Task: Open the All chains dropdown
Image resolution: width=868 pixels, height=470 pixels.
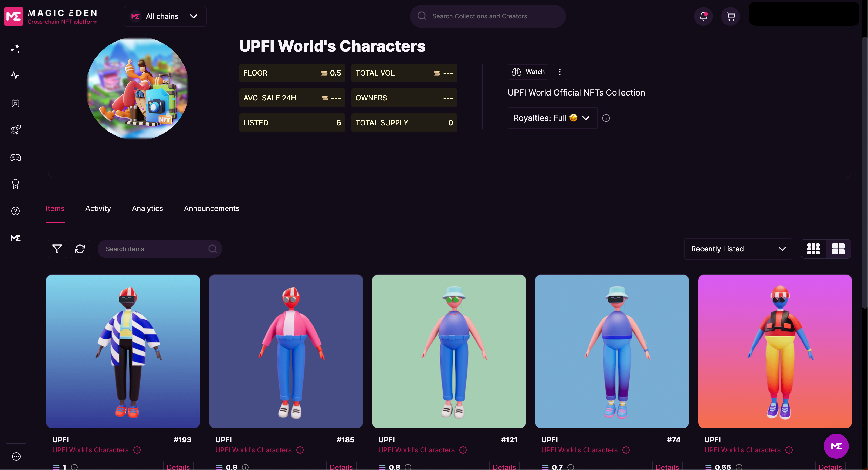Action: (165, 16)
